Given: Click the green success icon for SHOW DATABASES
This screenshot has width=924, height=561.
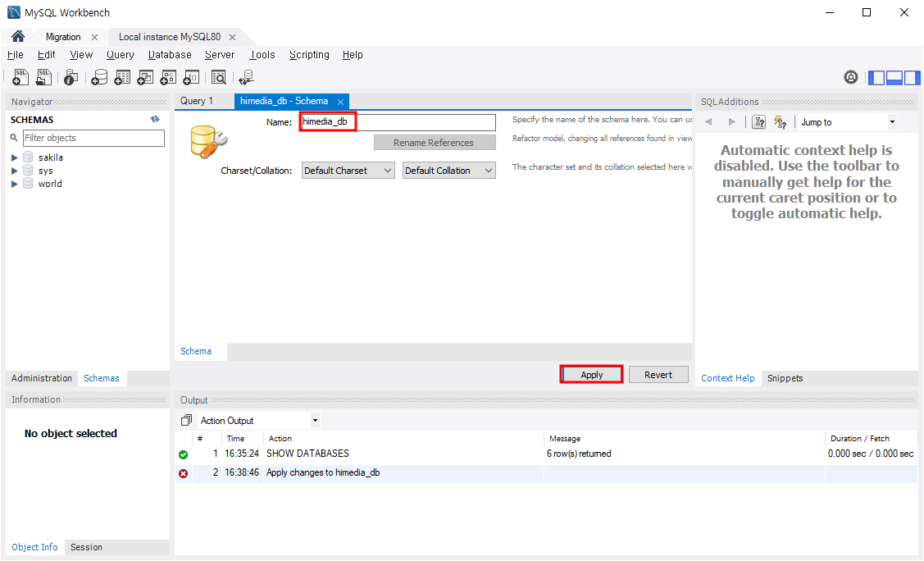Looking at the screenshot, I should point(184,454).
